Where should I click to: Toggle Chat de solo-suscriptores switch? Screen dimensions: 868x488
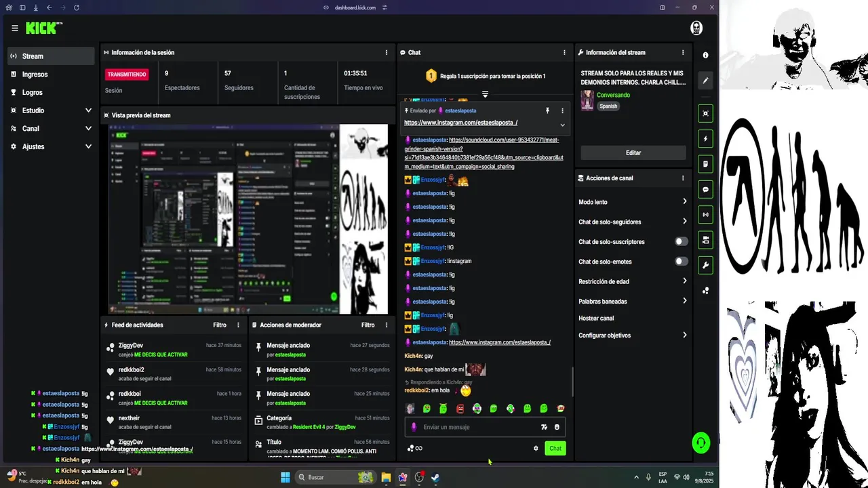click(x=681, y=242)
